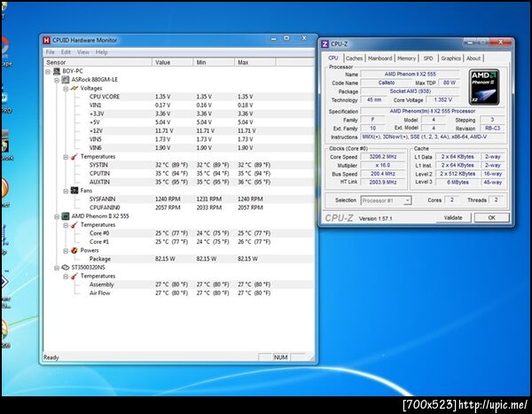Switch to the Caches tab in CPU-Z
Screen dimensions: 532x414
pos(354,59)
